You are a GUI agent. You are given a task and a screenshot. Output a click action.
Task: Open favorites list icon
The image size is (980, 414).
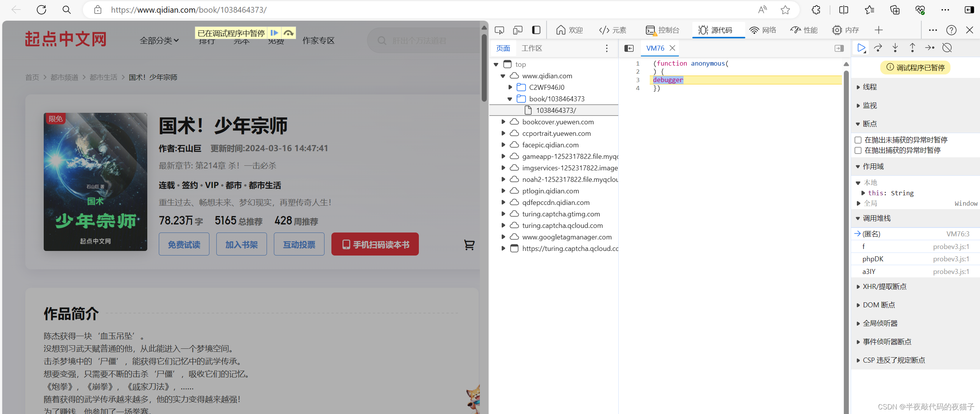[x=869, y=10]
